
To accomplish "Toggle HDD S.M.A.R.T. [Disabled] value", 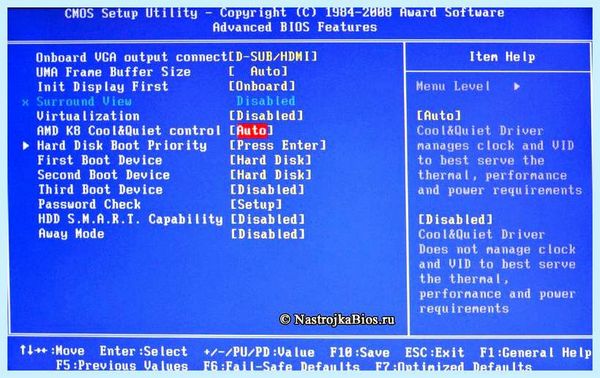I will point(268,219).
